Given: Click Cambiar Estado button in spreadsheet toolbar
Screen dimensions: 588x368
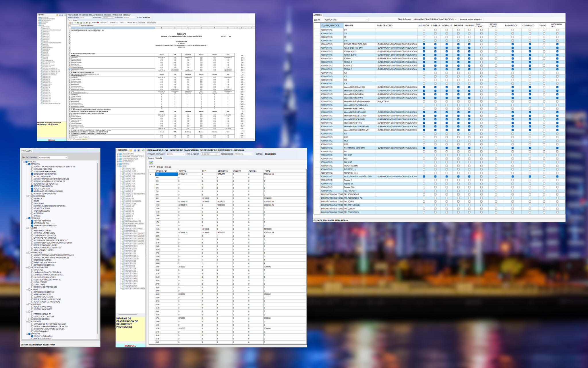Looking at the screenshot, I should pyautogui.click(x=142, y=23).
